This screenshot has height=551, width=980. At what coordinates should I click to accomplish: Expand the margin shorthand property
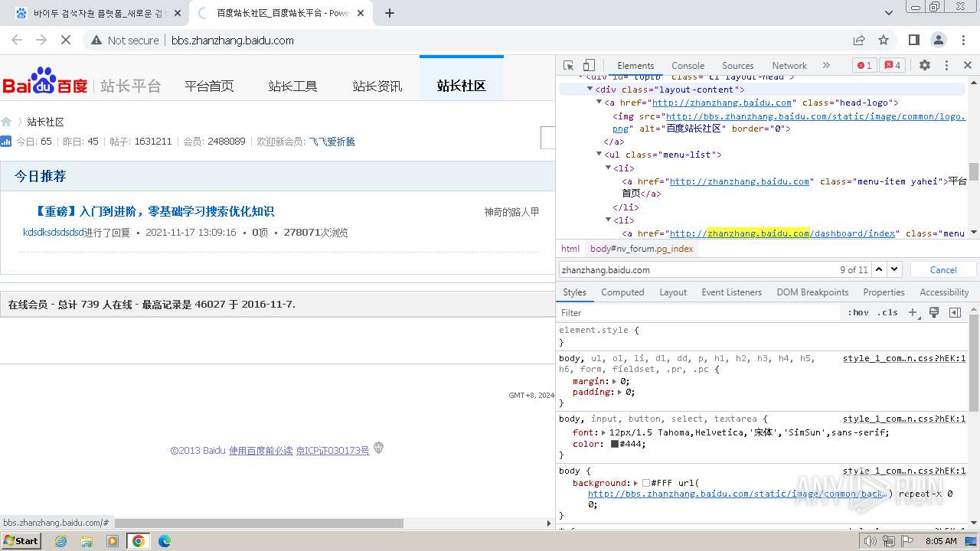(x=614, y=381)
